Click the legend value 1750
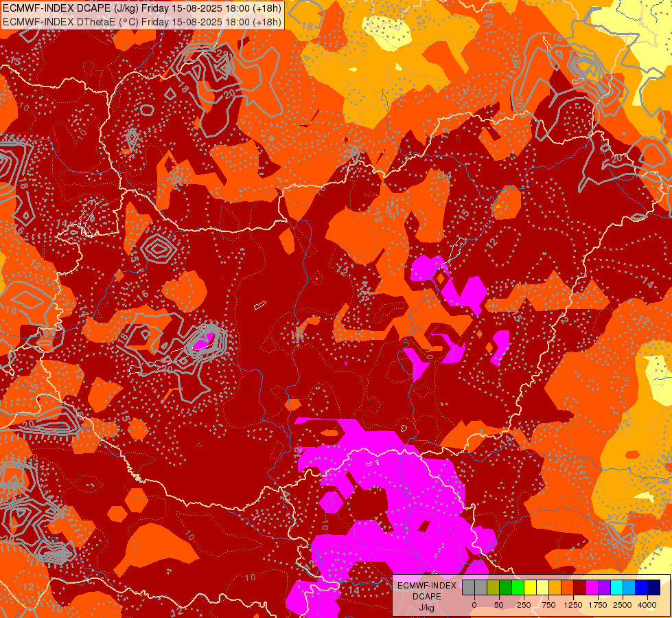The height and width of the screenshot is (618, 672). [x=598, y=605]
